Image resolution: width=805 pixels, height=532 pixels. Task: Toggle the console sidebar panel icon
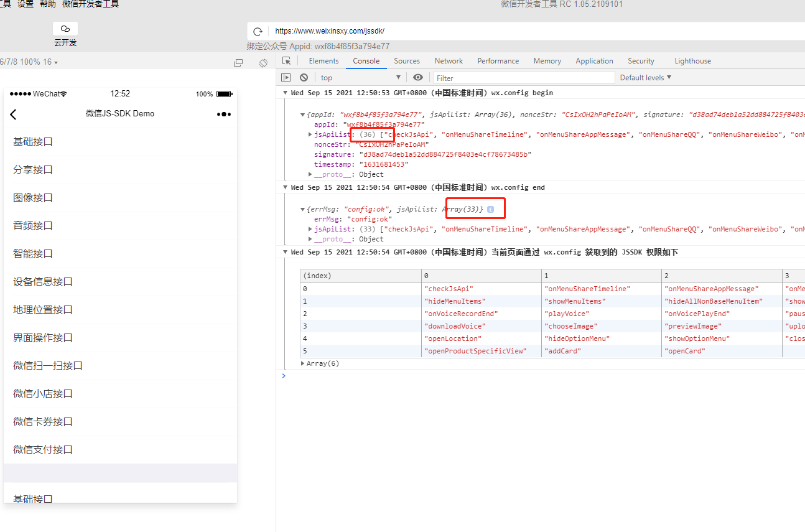pyautogui.click(x=286, y=78)
